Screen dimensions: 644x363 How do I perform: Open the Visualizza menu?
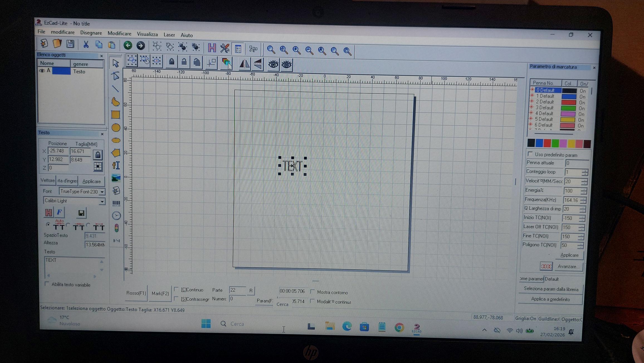[x=147, y=34]
